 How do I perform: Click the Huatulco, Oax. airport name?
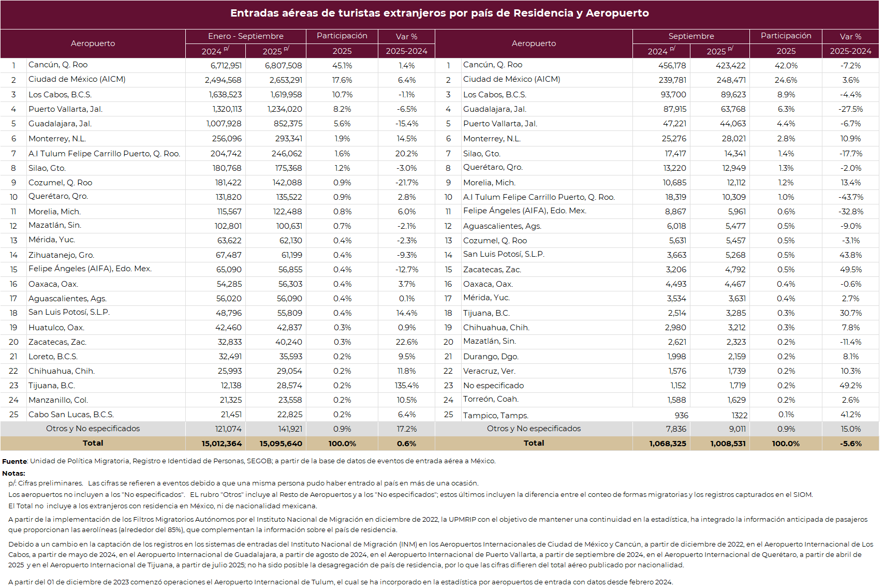click(56, 328)
